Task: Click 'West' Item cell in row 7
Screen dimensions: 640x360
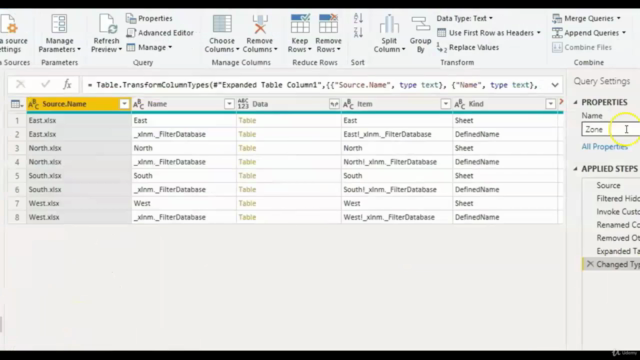Action: (397, 203)
